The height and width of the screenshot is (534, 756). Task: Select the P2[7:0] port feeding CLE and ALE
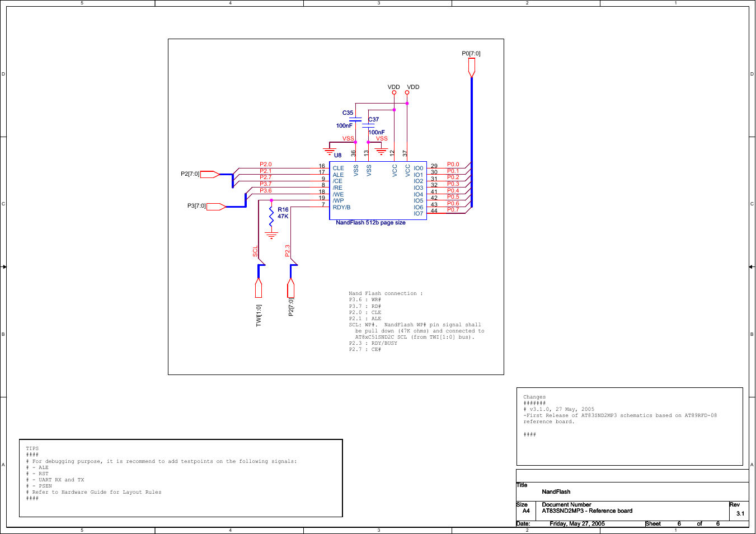(210, 174)
